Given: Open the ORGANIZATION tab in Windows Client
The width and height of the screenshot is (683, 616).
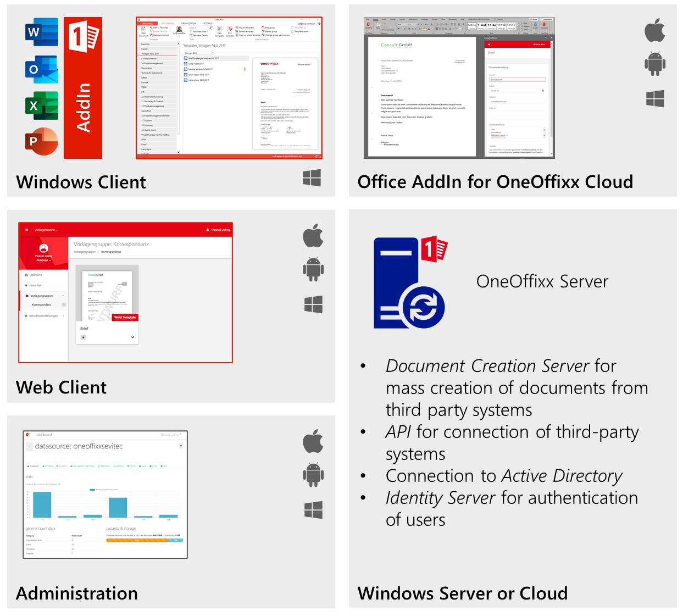Looking at the screenshot, I should pos(188,24).
